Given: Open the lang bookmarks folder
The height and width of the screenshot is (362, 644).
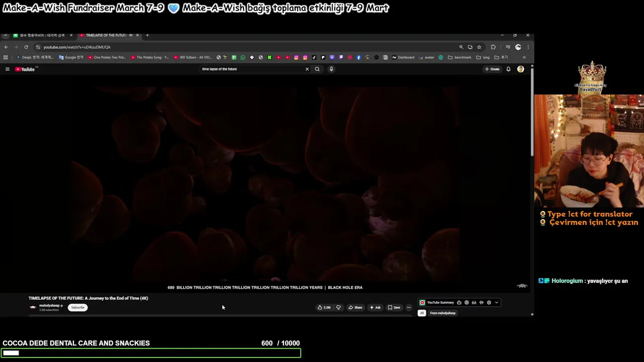Looking at the screenshot, I should (x=483, y=57).
